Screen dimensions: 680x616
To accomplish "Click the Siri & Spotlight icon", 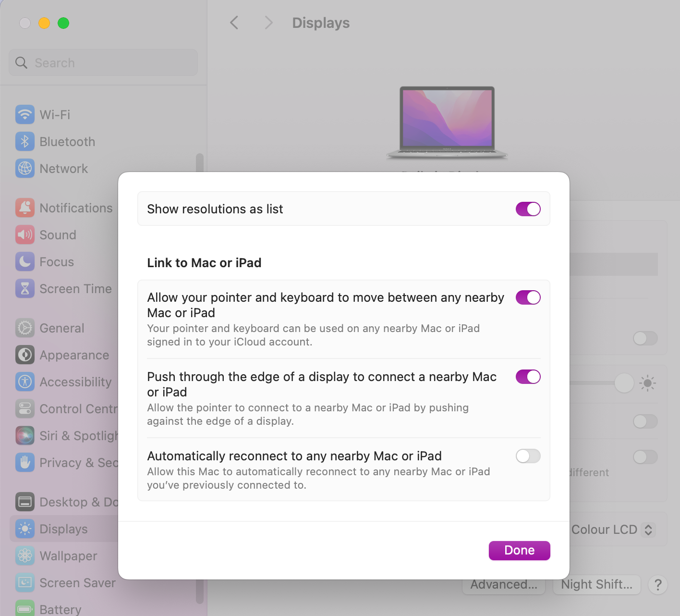I will [x=25, y=435].
